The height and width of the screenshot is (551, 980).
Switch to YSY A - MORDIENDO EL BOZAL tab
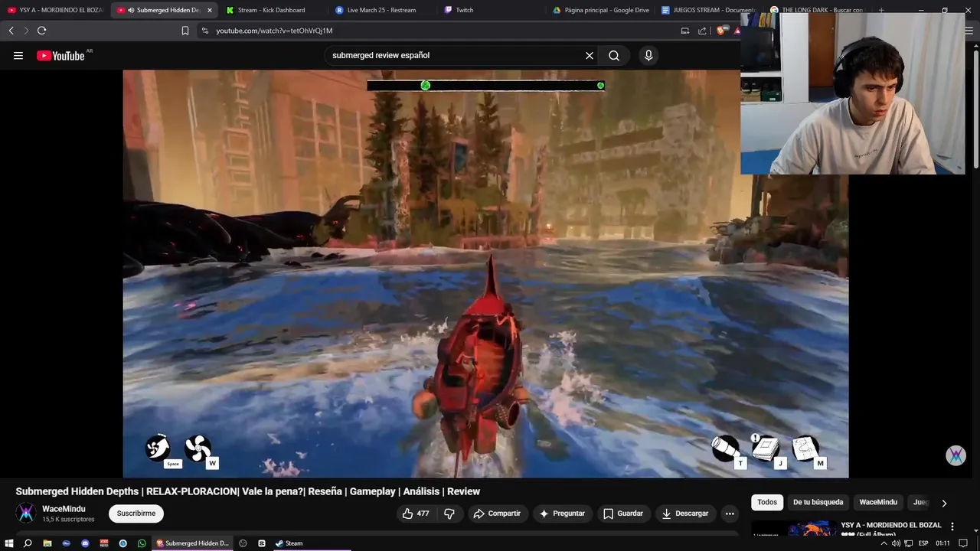pos(55,10)
